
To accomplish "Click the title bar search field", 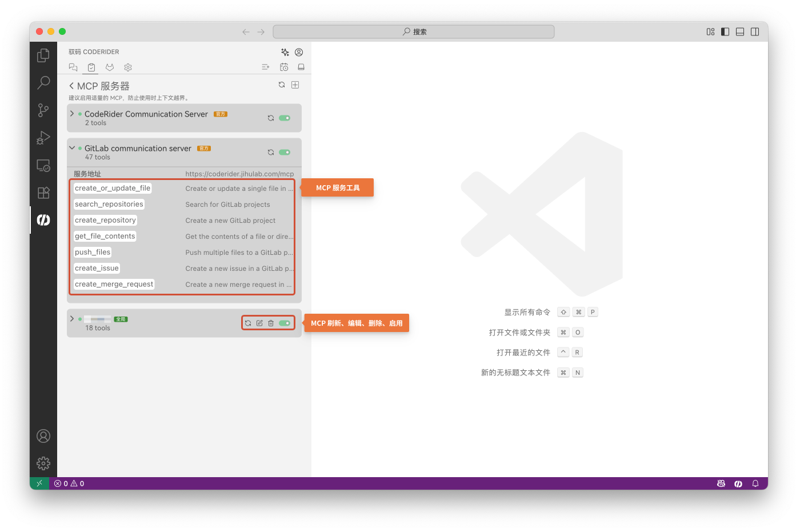I will pyautogui.click(x=414, y=31).
